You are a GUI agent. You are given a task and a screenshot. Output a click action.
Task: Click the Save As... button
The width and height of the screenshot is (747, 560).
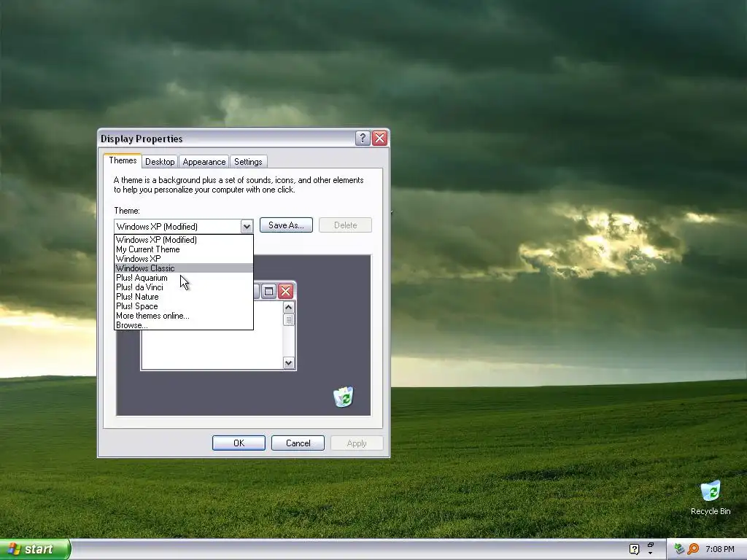tap(286, 225)
